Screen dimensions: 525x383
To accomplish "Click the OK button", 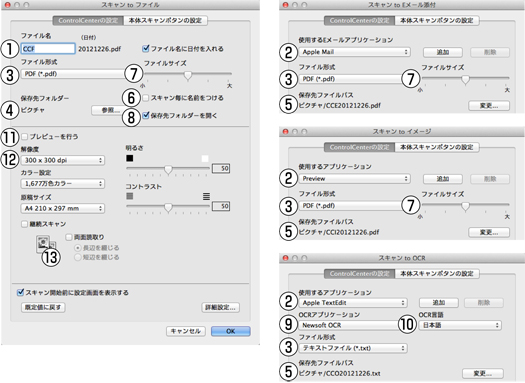I will [x=230, y=331].
